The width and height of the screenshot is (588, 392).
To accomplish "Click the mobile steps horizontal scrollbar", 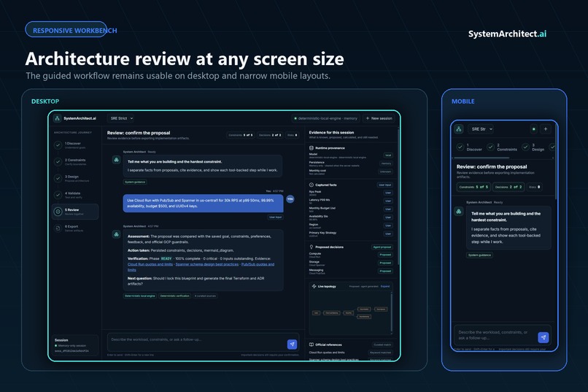I will (482, 158).
